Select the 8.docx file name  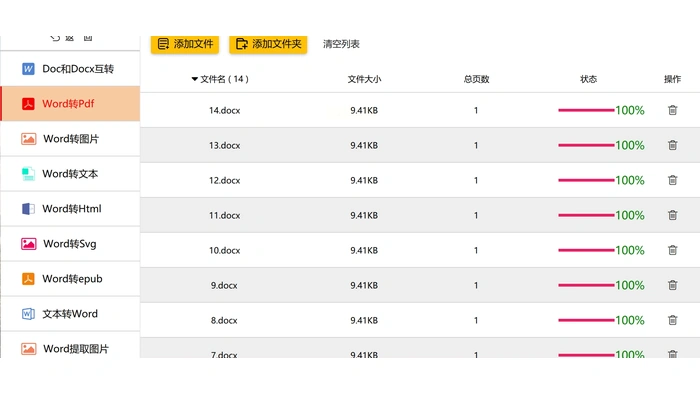[224, 320]
